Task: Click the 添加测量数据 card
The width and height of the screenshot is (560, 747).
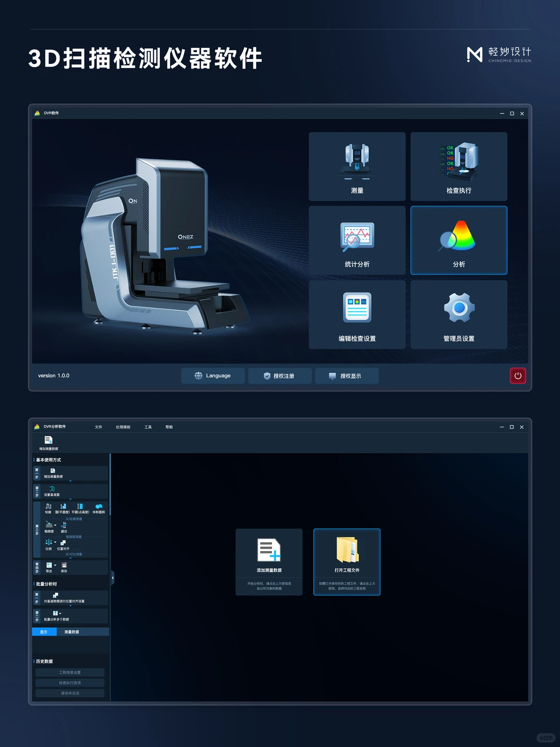Action: [x=269, y=562]
